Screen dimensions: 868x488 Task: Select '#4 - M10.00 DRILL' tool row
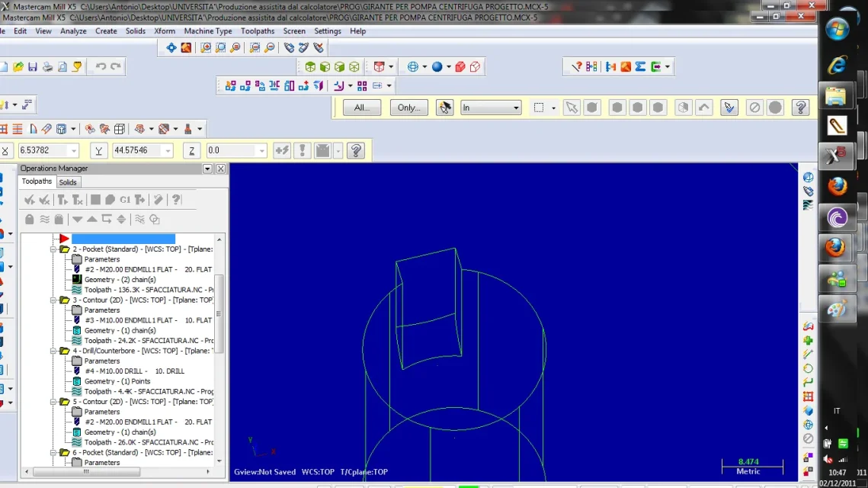(135, 371)
